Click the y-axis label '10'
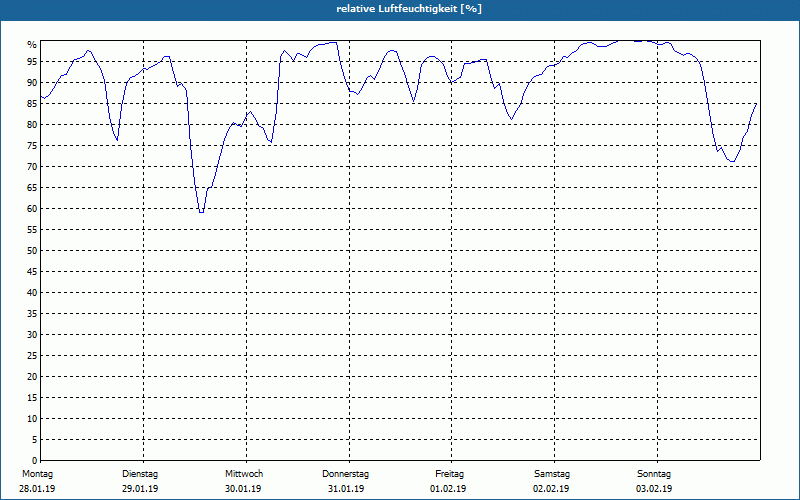The width and height of the screenshot is (800, 500). pyautogui.click(x=32, y=419)
